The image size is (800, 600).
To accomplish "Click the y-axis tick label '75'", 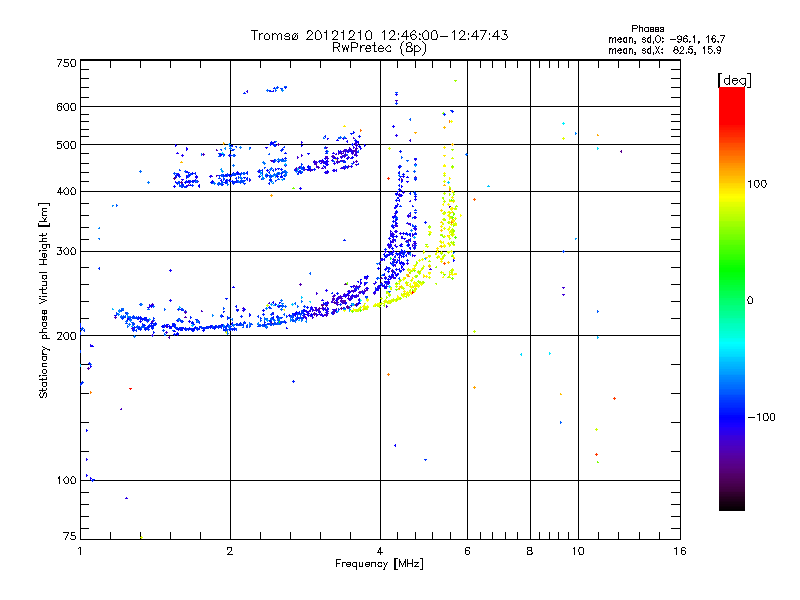I will 70,536.
